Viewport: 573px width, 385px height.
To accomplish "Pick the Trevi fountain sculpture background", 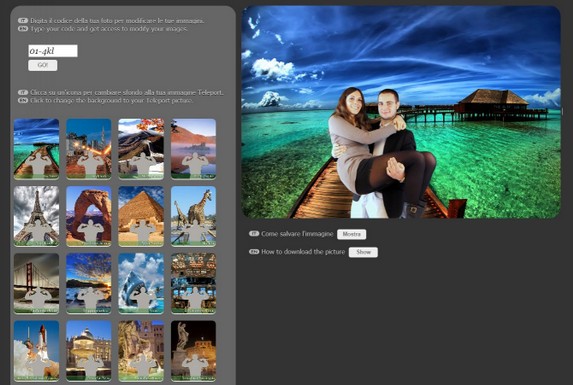I will point(141,351).
